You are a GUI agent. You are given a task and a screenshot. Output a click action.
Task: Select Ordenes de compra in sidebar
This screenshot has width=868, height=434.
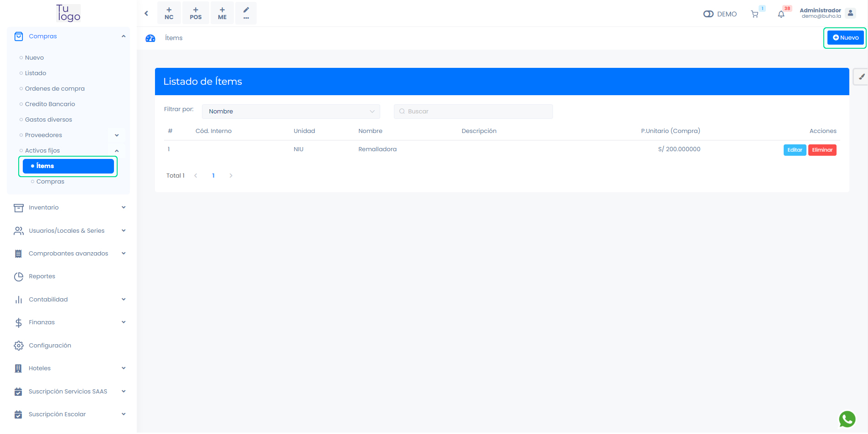coord(55,89)
